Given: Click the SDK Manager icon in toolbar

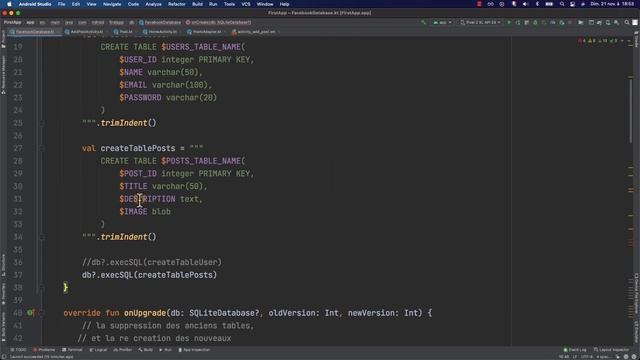Looking at the screenshot, I should (616, 22).
